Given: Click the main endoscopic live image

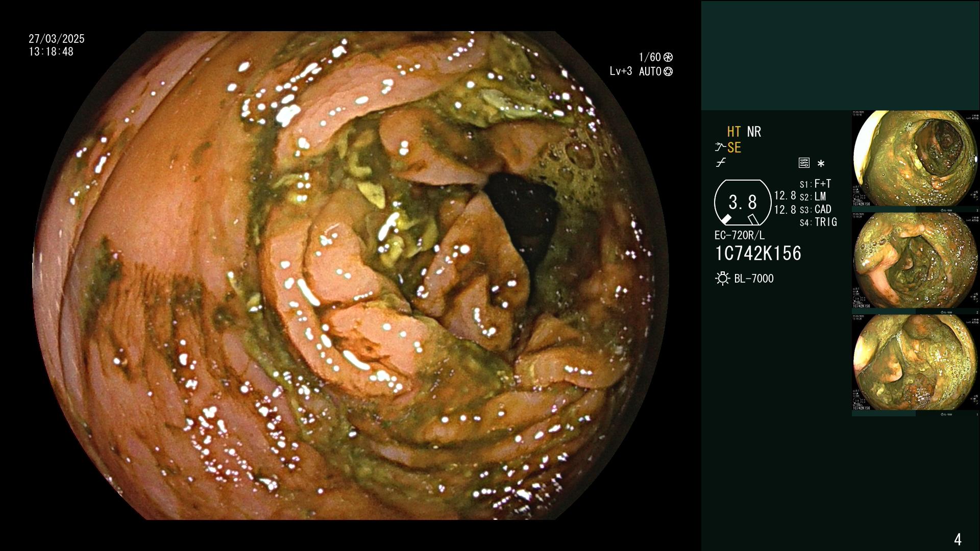Looking at the screenshot, I should click(351, 275).
